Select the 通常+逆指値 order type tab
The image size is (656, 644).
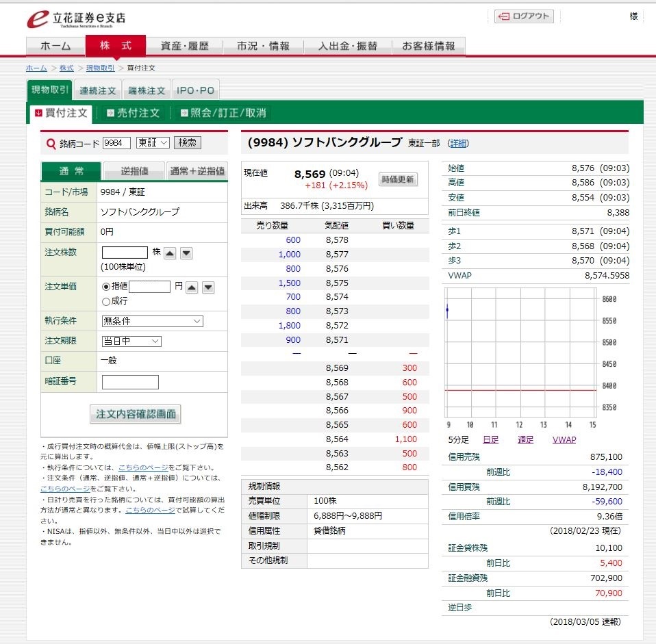pos(197,171)
